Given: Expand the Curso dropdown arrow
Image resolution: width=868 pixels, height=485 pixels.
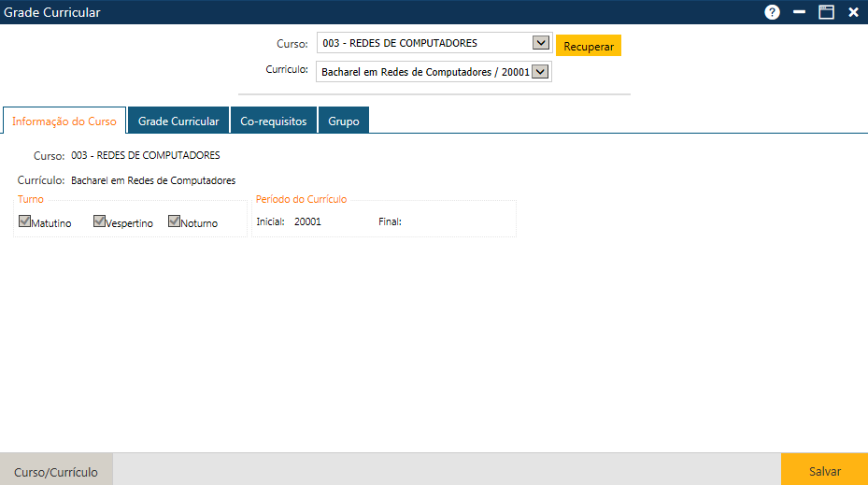Looking at the screenshot, I should (539, 43).
